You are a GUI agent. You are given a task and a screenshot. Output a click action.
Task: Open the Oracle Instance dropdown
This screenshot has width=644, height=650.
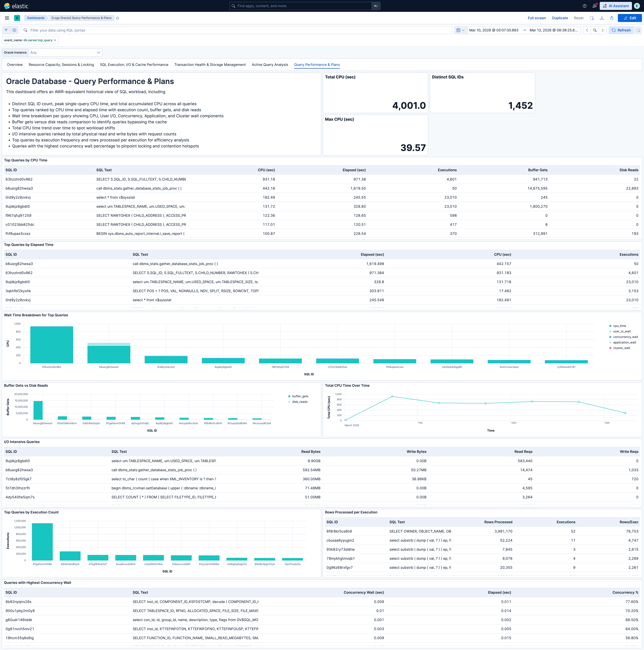tap(65, 52)
